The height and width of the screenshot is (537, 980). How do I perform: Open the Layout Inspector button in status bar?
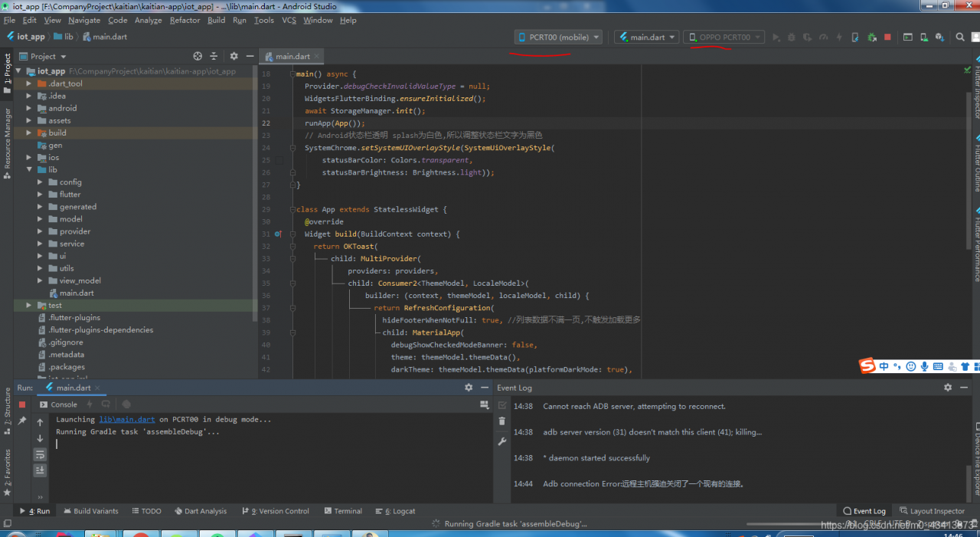tap(932, 511)
